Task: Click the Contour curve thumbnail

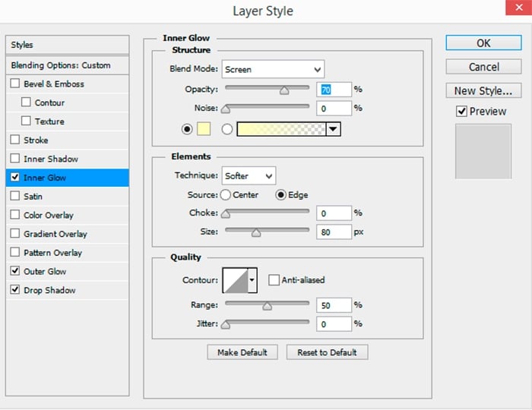Action: (x=235, y=280)
